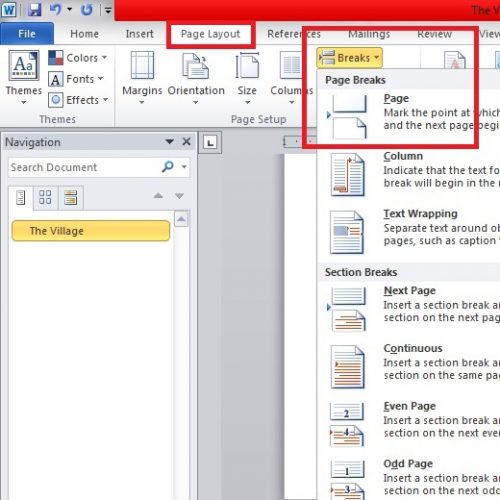The height and width of the screenshot is (500, 500).
Task: Click the Breaks dropdown button
Action: (349, 58)
